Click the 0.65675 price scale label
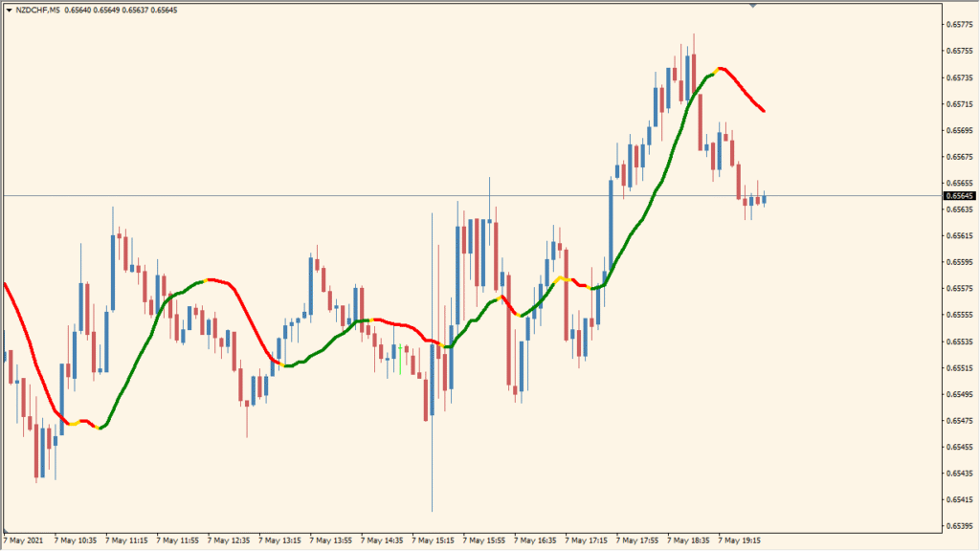 pyautogui.click(x=959, y=156)
